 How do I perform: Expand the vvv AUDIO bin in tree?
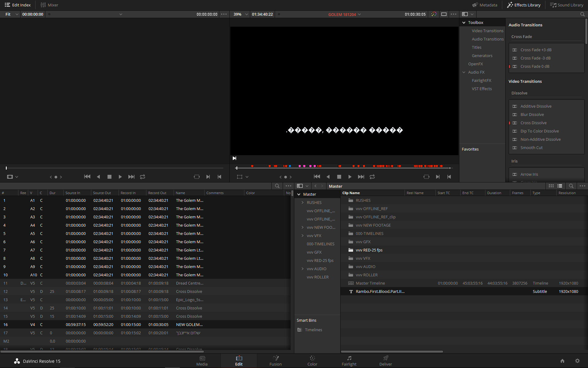[303, 269]
